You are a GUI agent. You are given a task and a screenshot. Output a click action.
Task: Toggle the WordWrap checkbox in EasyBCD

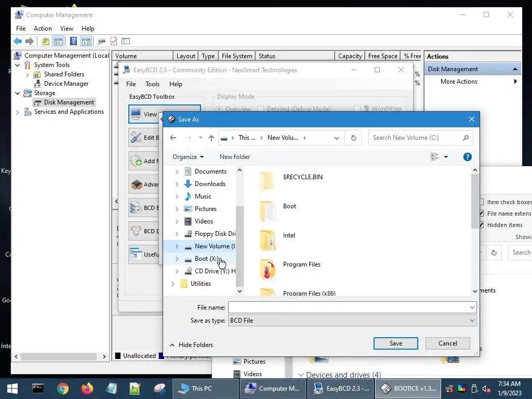[x=356, y=109]
